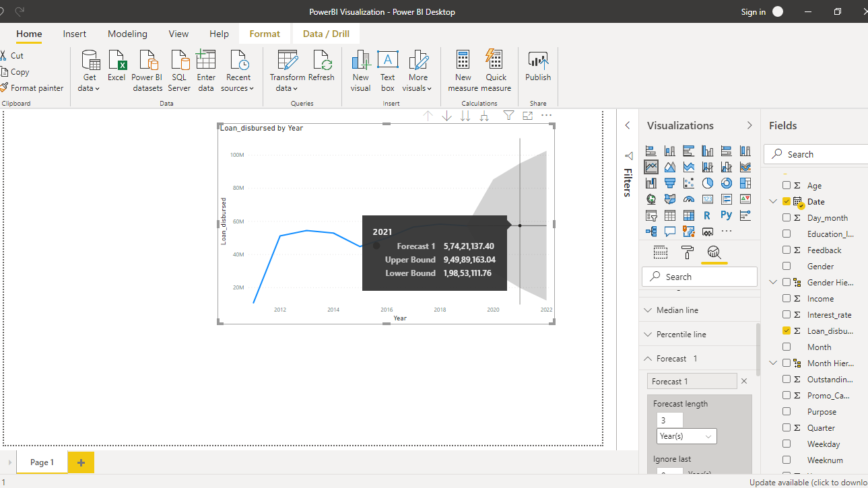Viewport: 868px width, 488px height.
Task: Tick the Gender field checkbox
Action: [x=787, y=267]
